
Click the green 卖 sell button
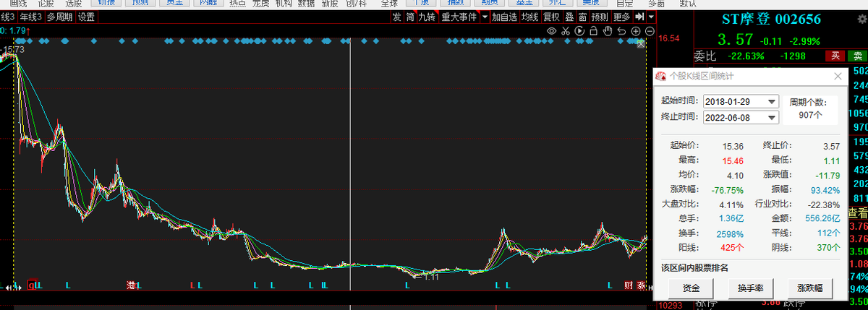856,56
